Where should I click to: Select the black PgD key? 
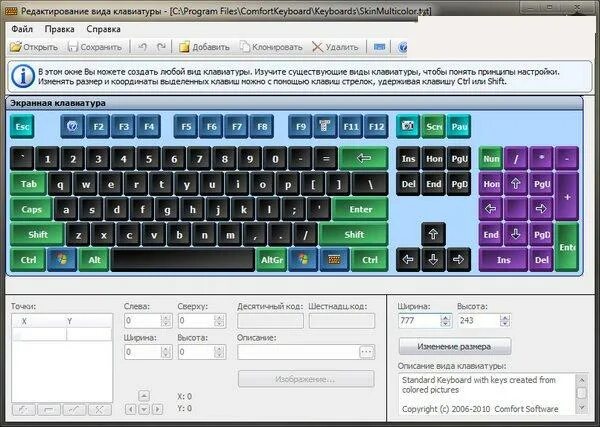[x=459, y=184]
